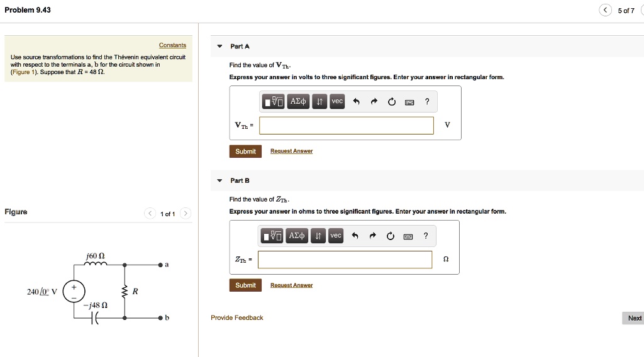Image resolution: width=644 pixels, height=357 pixels.
Task: Collapse the Part A section
Action: [219, 47]
